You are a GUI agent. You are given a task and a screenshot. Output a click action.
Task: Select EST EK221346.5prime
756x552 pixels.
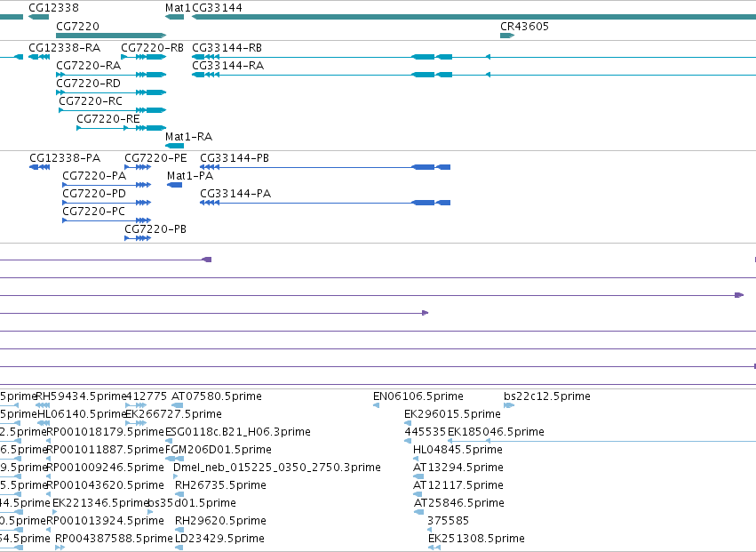54,512
